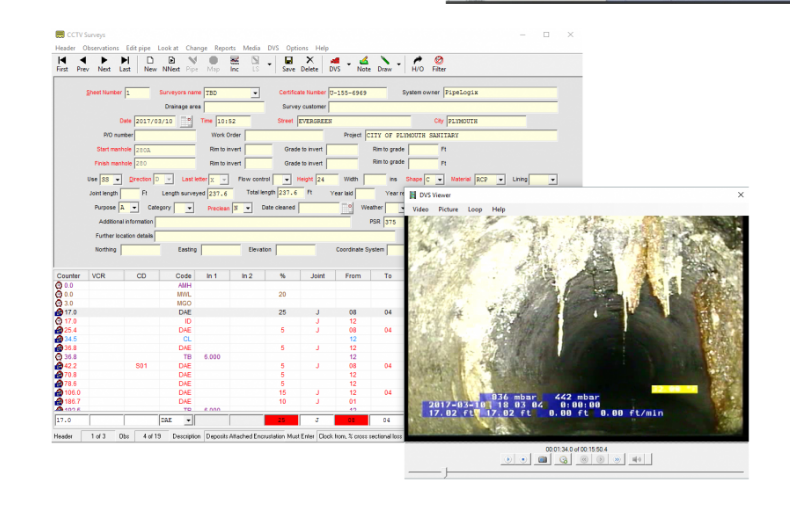The image size is (790, 512).
Task: Fast-forward the DVS video
Action: tap(617, 460)
